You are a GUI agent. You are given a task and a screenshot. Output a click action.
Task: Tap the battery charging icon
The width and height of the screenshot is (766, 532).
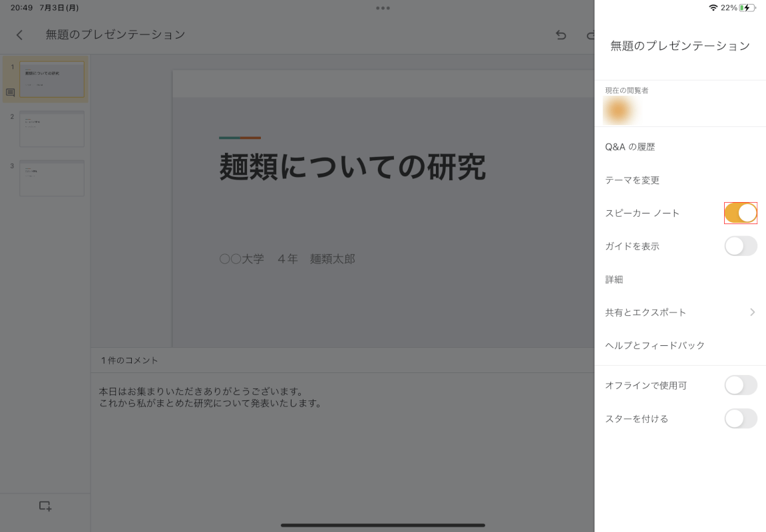point(747,8)
